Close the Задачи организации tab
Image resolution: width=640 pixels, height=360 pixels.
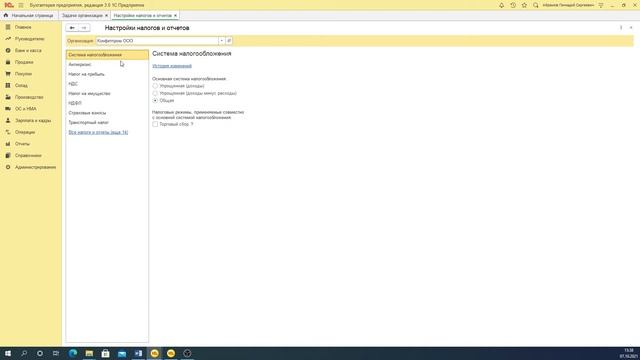(x=107, y=16)
